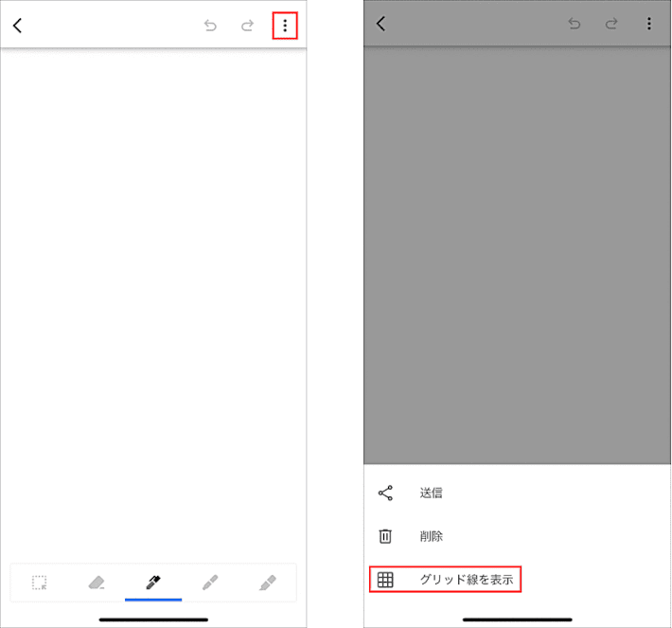This screenshot has width=672, height=628.
Task: Tap back arrow on the dimmed screen
Action: click(x=381, y=24)
